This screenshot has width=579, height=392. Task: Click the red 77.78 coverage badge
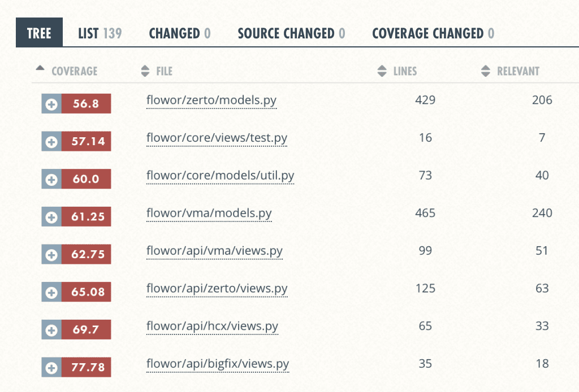tap(86, 367)
